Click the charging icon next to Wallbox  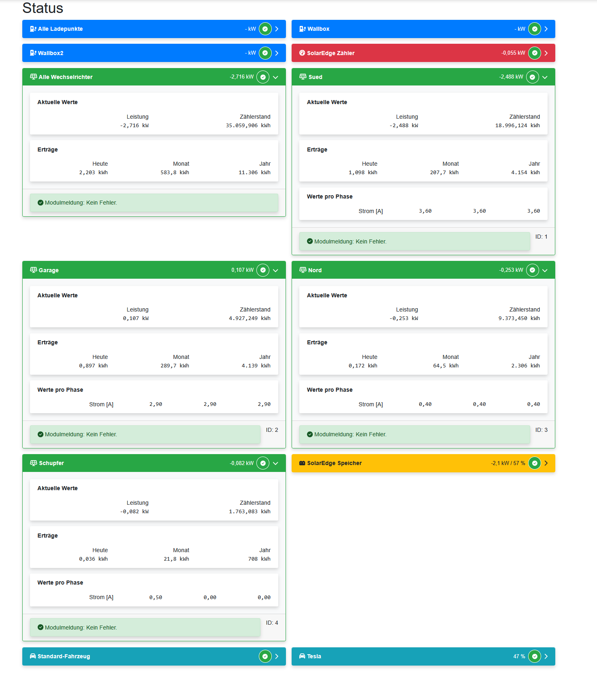click(303, 29)
